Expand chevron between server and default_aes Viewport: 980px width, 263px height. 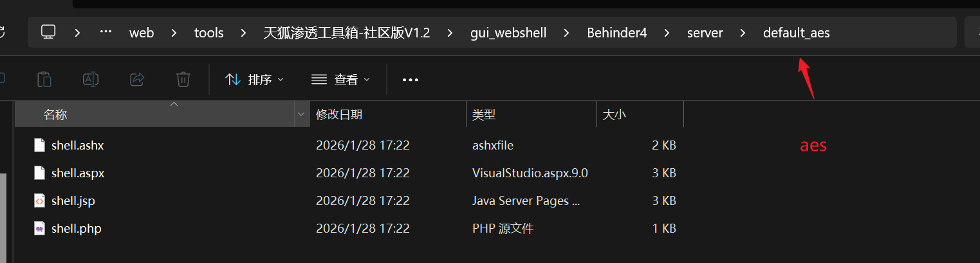(743, 32)
